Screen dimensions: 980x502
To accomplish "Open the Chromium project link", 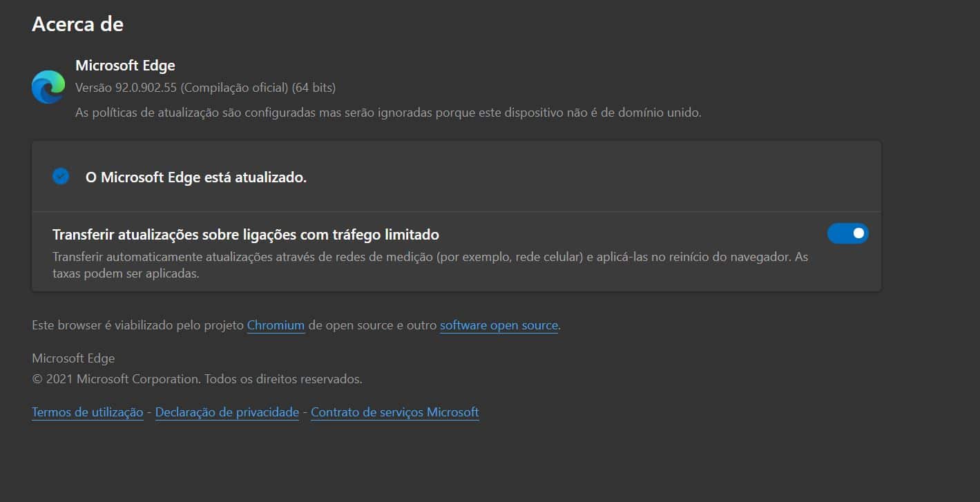I will [x=276, y=325].
